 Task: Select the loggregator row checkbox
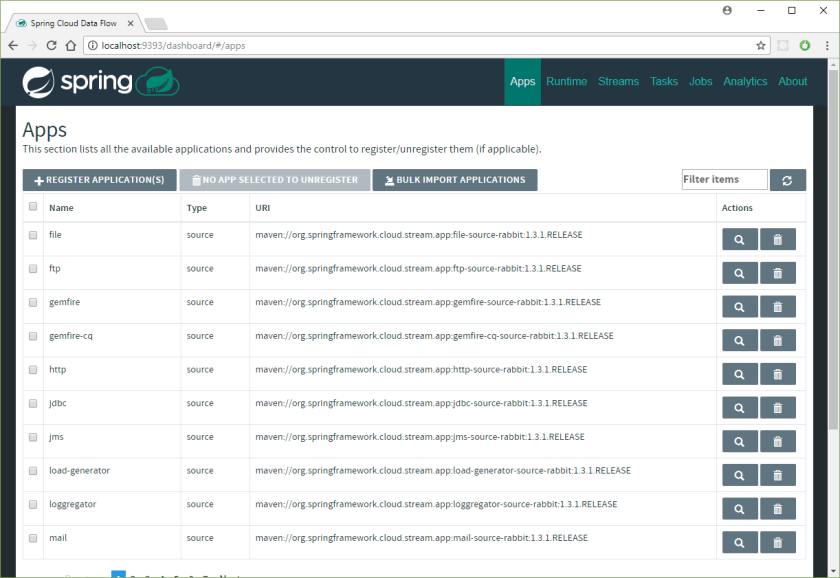tap(33, 504)
